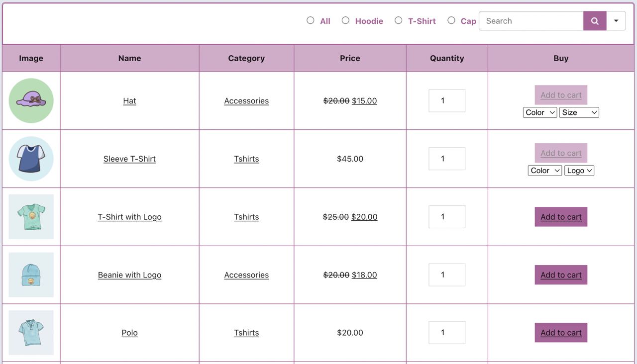
Task: Click the Beanie with Logo thumbnail
Action: (31, 275)
